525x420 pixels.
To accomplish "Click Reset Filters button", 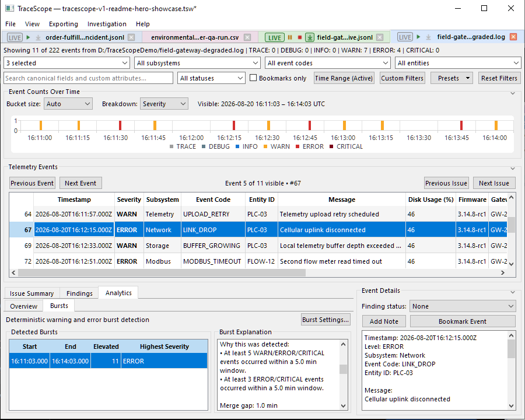I will point(499,78).
